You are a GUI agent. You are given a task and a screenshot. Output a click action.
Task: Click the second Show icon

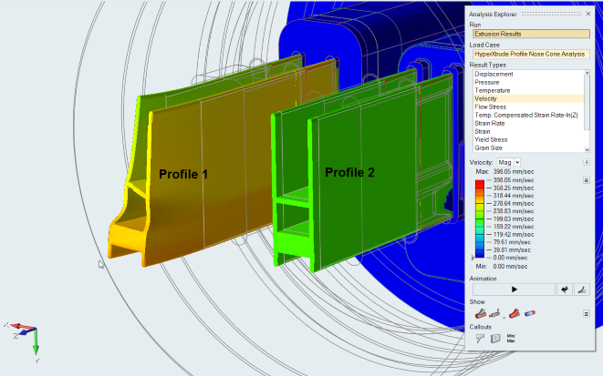pyautogui.click(x=495, y=314)
